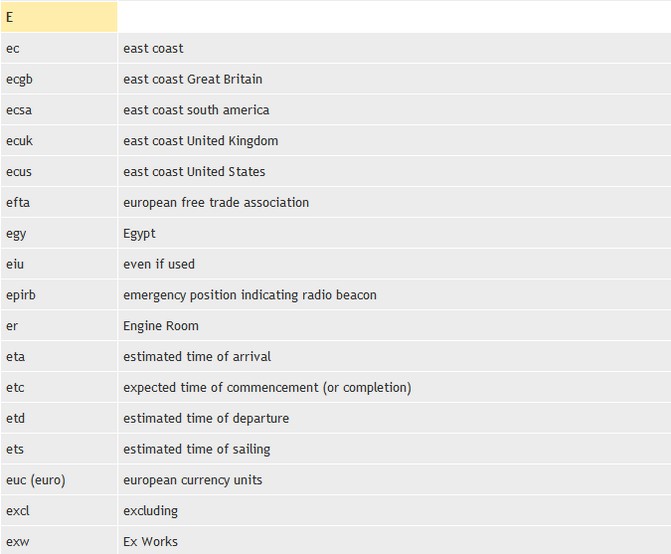The image size is (671, 554).
Task: Select the 'egy' abbreviation cell
Action: point(15,234)
